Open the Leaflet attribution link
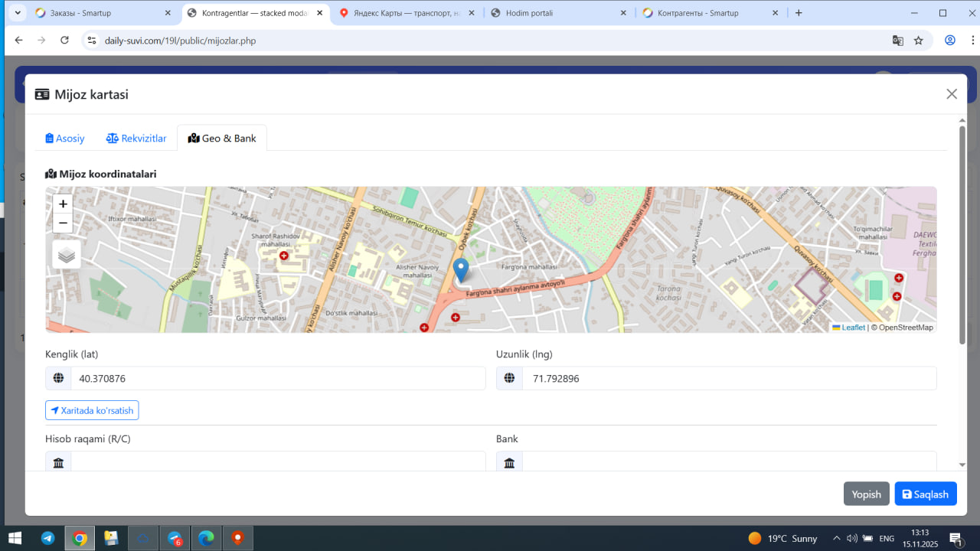This screenshot has height=551, width=980. coord(849,328)
